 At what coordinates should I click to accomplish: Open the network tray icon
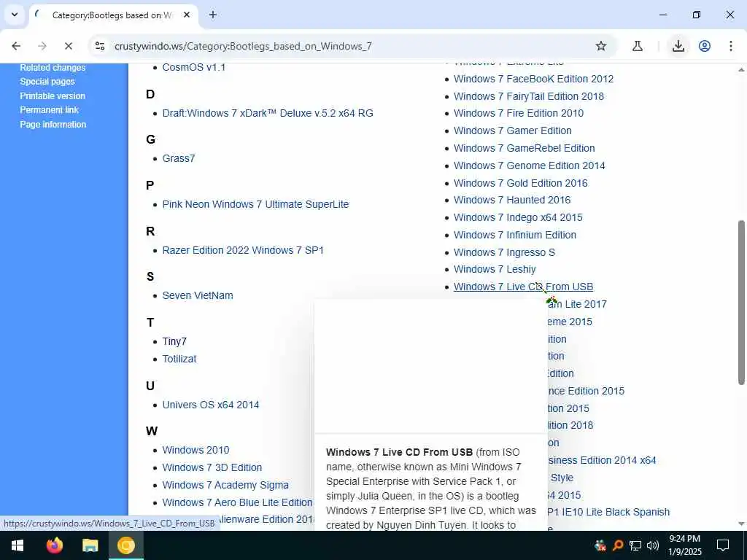[635, 545]
